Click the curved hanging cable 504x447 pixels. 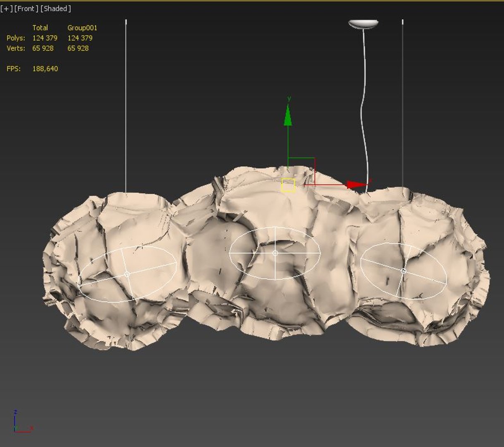pyautogui.click(x=364, y=112)
